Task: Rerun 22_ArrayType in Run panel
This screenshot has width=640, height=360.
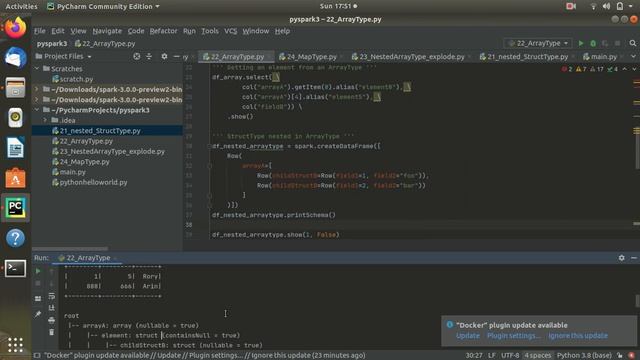Action: pos(38,271)
